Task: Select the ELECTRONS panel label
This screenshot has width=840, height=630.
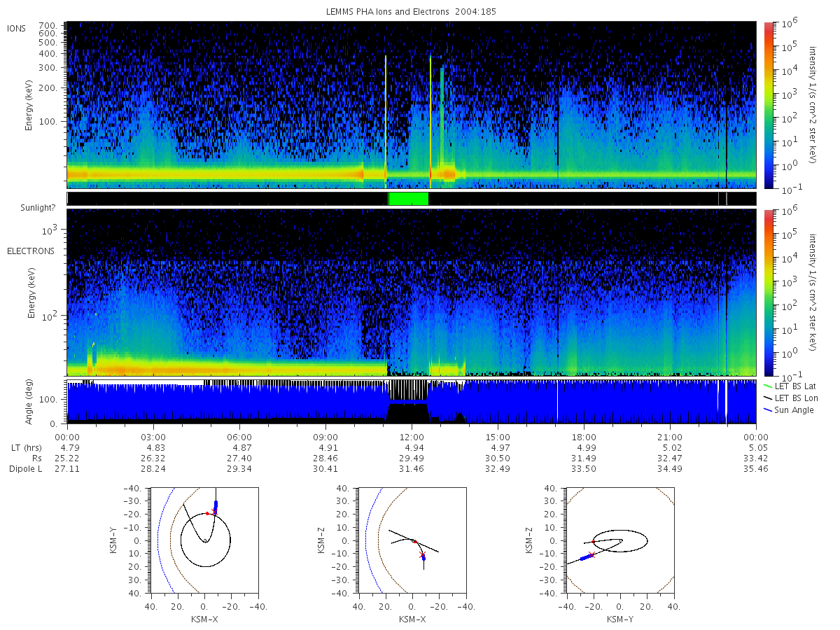Action: (x=31, y=251)
